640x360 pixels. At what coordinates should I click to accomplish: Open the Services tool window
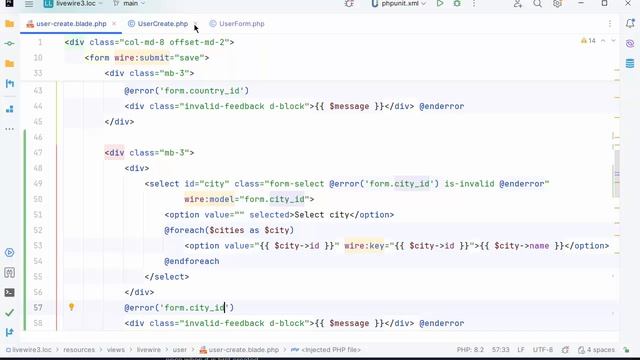(x=9, y=253)
